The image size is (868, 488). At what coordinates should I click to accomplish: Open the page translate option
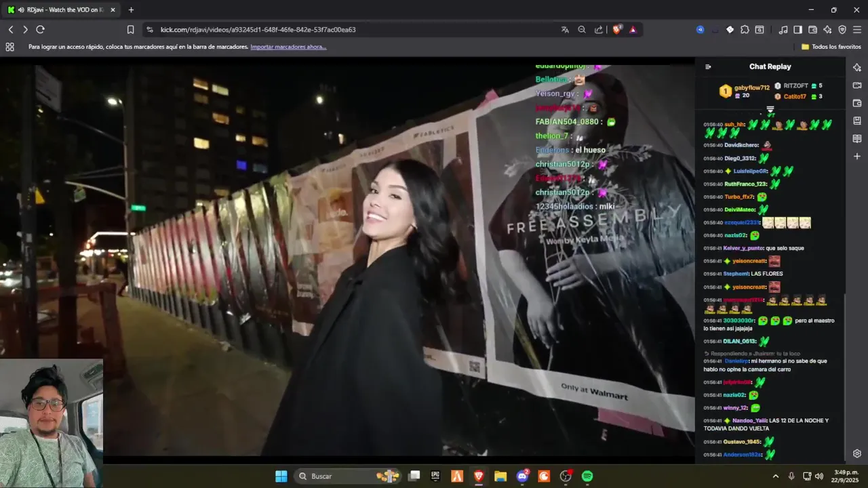point(565,29)
